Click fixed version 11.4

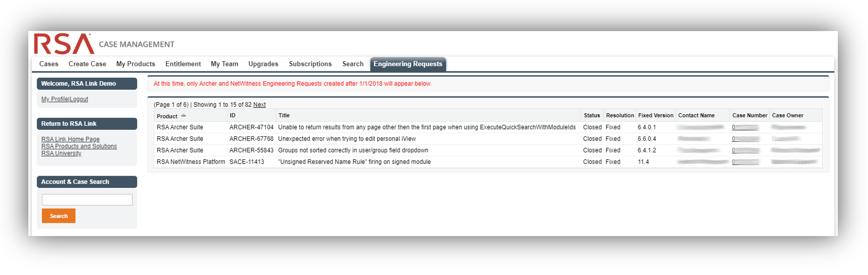[x=643, y=162]
